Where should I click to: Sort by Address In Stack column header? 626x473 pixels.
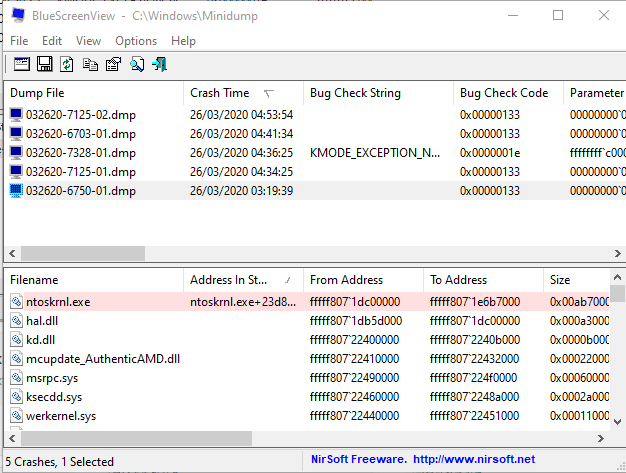click(243, 280)
